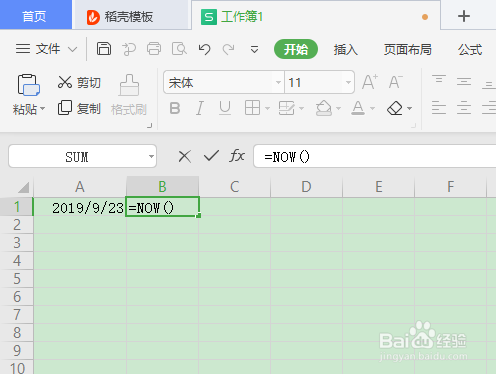Select row 5 header
Screen dimensions: 496x374
(17, 279)
